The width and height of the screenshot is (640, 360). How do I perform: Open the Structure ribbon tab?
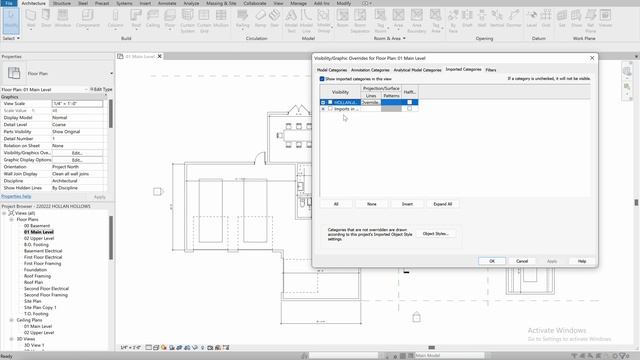[x=62, y=3]
